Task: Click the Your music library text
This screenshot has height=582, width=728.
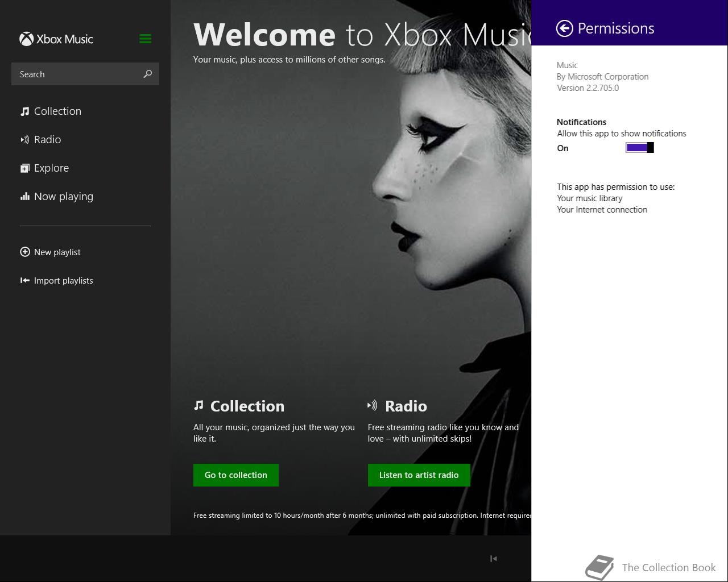Action: pos(590,198)
